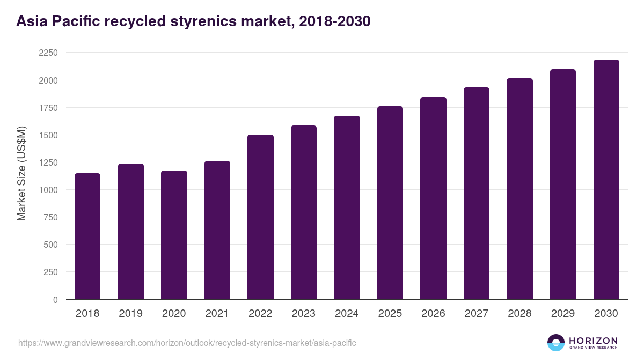Click the Grand View Research tagline
The width and height of the screenshot is (644, 362).
[593, 348]
